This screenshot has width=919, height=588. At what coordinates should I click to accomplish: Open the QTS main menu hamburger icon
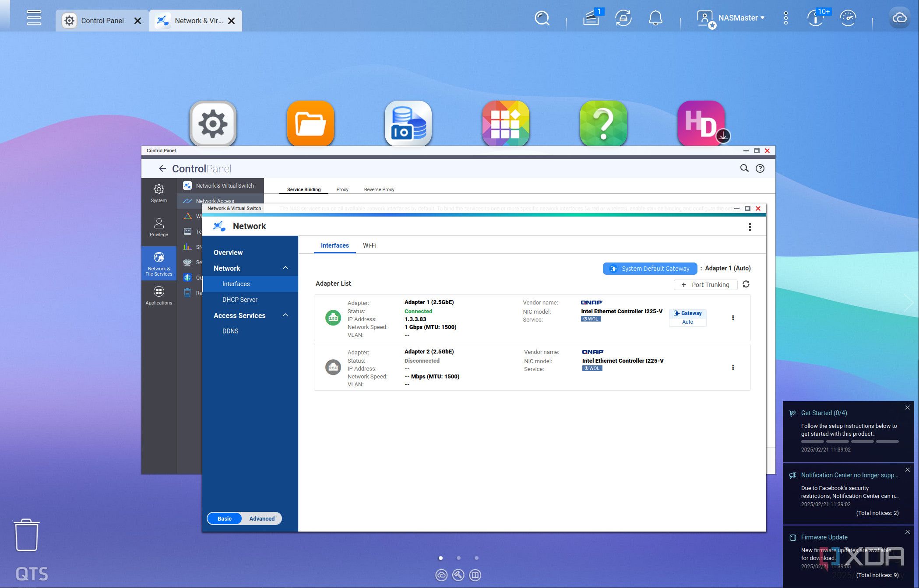[x=34, y=18]
